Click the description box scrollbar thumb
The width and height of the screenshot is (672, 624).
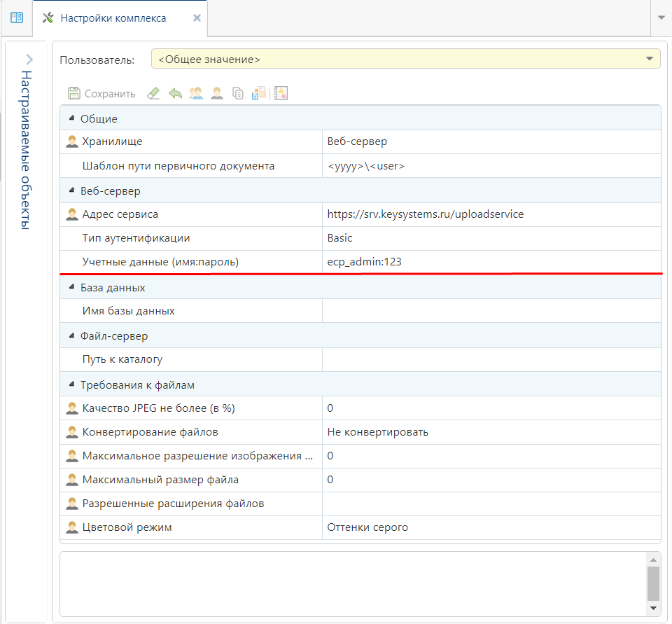click(x=653, y=583)
